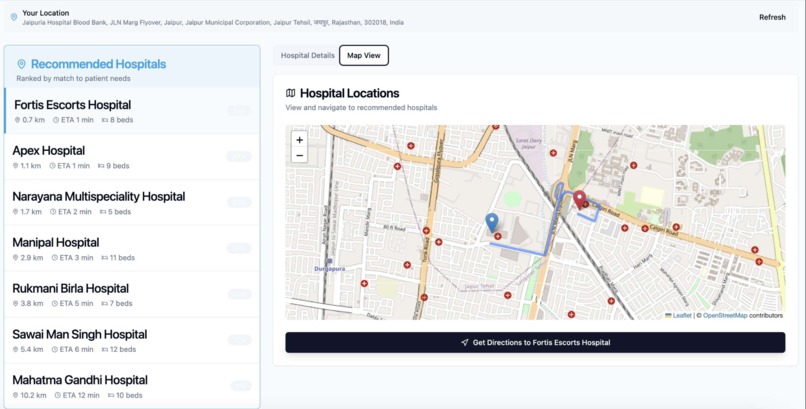Click the red destination map pin
The image size is (806, 409).
click(580, 200)
